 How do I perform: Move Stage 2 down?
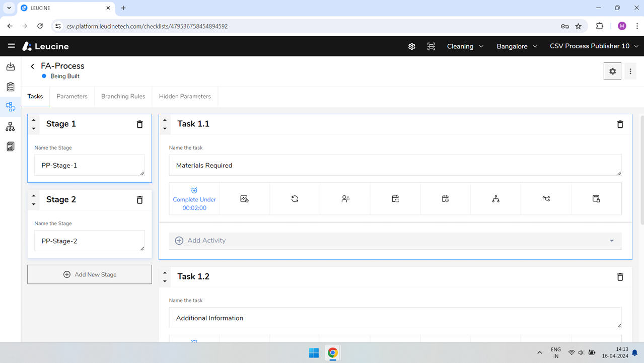point(34,204)
